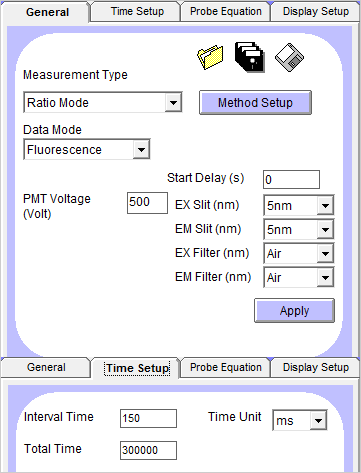Open Display Setup tab in top panel
The height and width of the screenshot is (473, 361).
pos(316,11)
